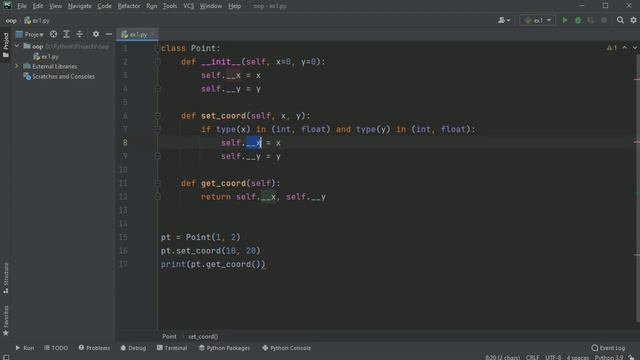Open the File menu
Viewport: 640px width, 360px height.
pyautogui.click(x=22, y=6)
